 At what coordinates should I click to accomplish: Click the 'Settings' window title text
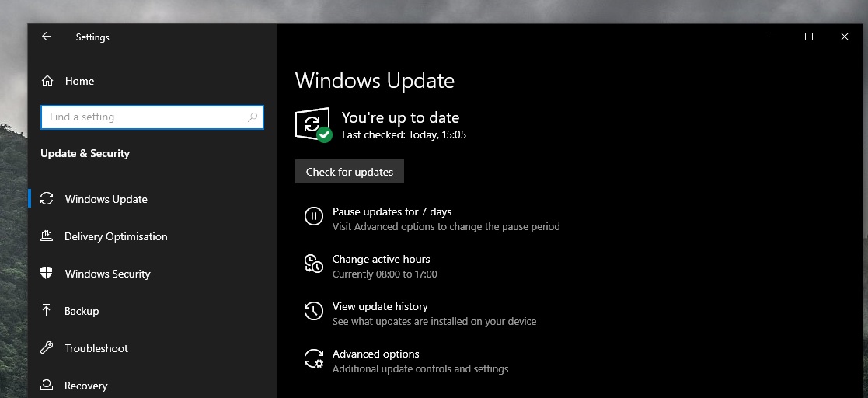92,37
